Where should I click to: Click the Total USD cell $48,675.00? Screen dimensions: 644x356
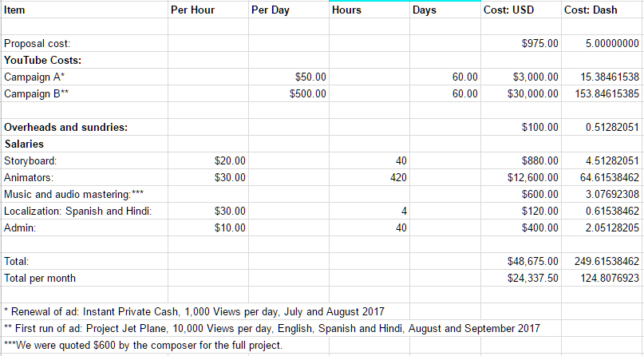pos(521,261)
